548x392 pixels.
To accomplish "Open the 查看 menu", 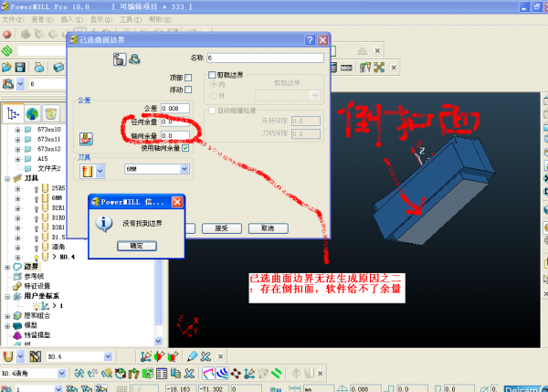I will [42, 19].
